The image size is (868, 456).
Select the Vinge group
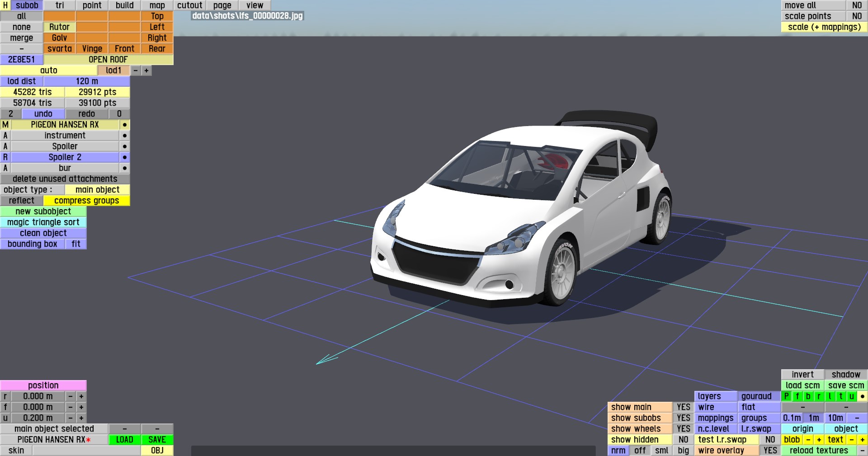[x=92, y=49]
